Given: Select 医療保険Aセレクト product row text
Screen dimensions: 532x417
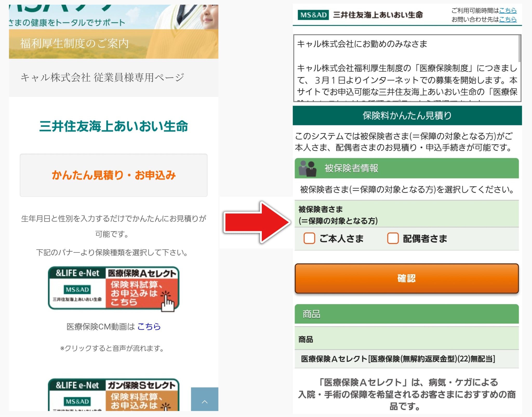Looking at the screenshot, I should tap(398, 359).
